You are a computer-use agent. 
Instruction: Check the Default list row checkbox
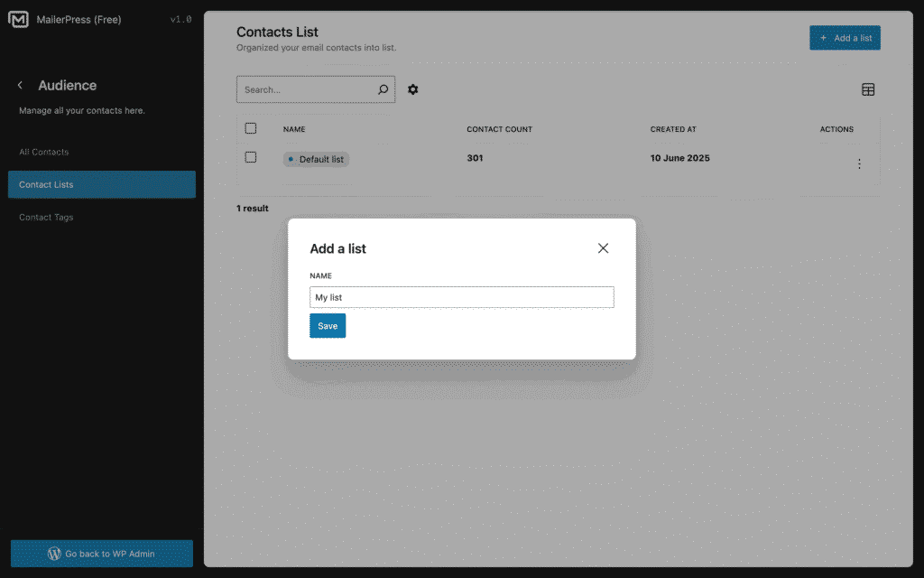[251, 158]
